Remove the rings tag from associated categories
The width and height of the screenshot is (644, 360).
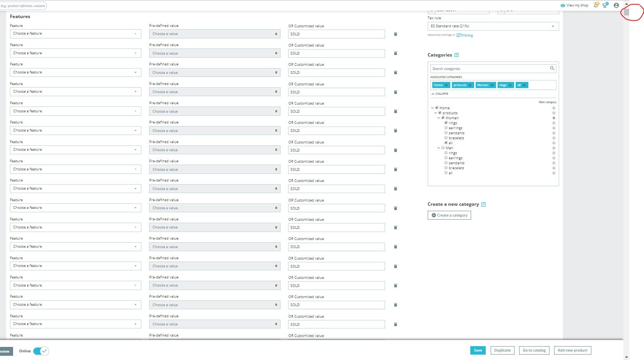[510, 85]
